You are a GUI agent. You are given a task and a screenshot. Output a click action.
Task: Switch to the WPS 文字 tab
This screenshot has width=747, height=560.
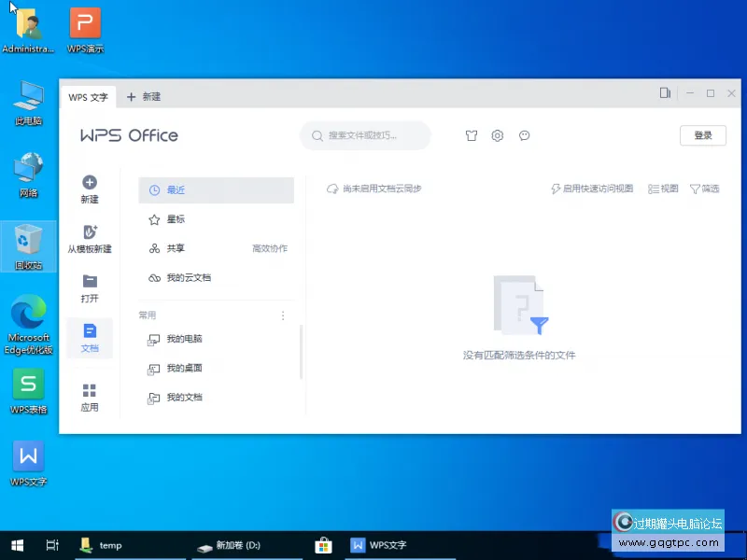[88, 97]
